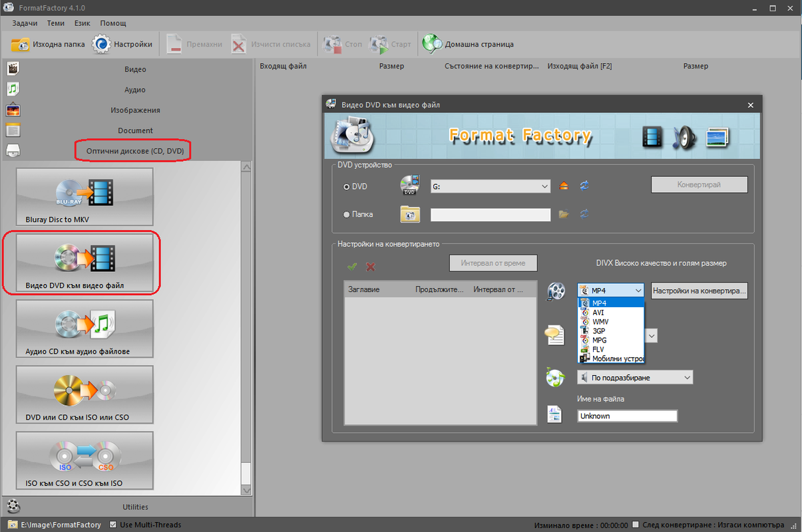Screen dimensions: 802x532
Task: Select Мобилни устройства in the format list
Action: pos(611,358)
